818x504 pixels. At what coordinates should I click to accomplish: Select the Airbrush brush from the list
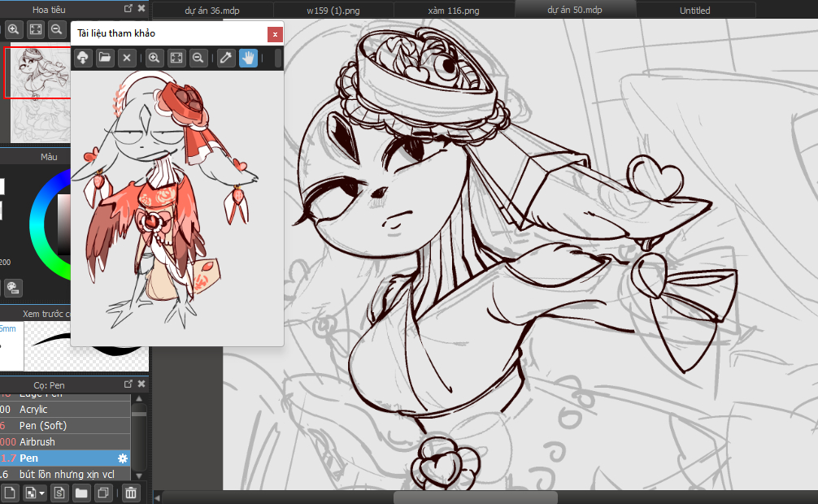point(37,441)
